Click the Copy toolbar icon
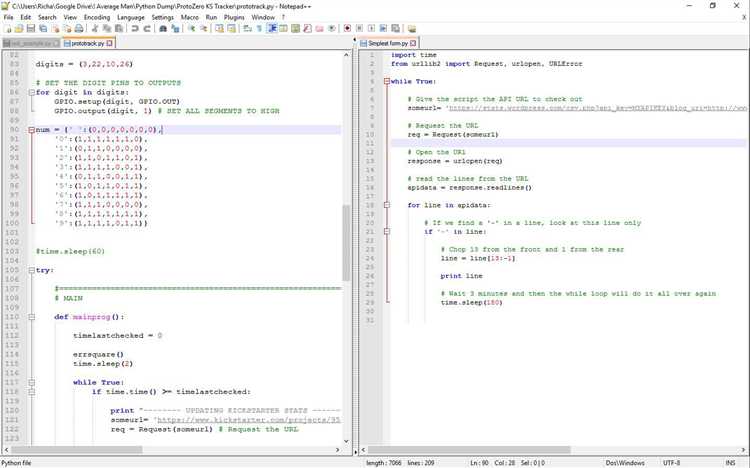Screen dimensions: 750x468 click(x=106, y=29)
